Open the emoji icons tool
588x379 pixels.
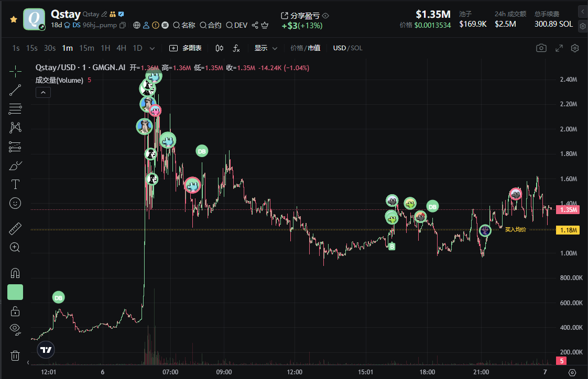[x=15, y=203]
